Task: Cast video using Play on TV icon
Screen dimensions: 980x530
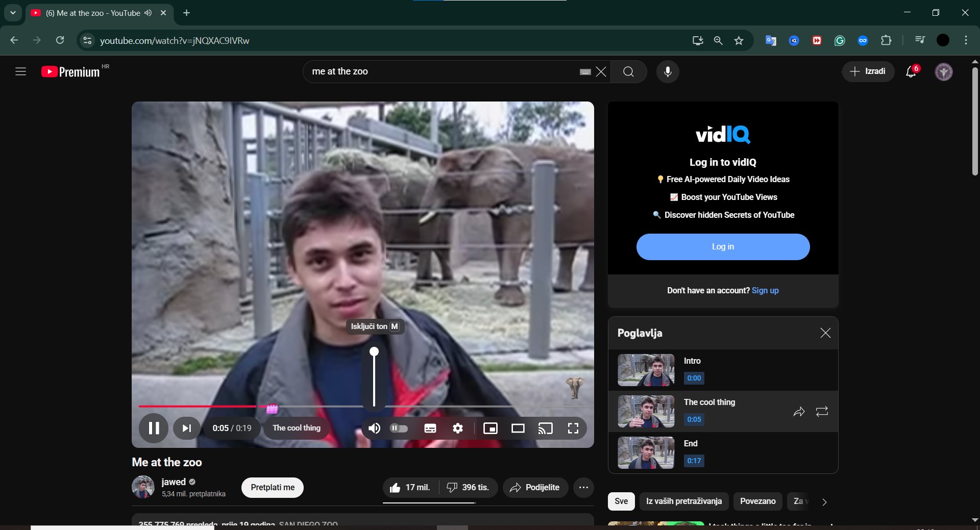Action: pos(545,428)
